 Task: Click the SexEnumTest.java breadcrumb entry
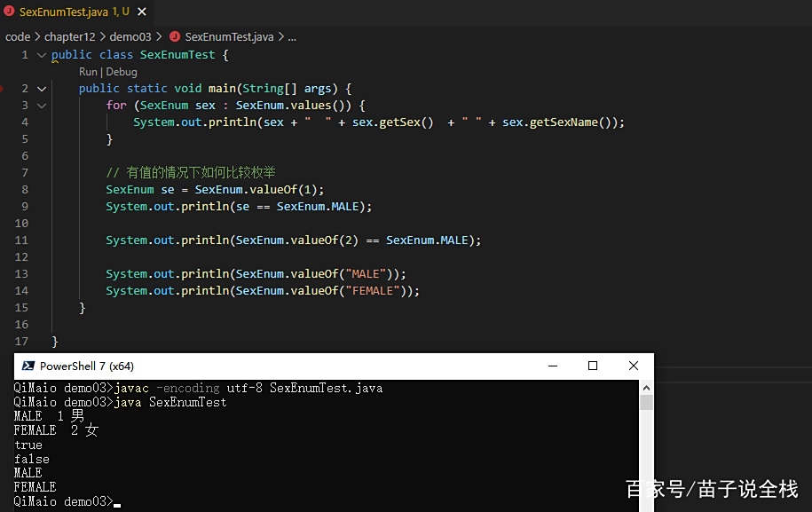click(229, 36)
